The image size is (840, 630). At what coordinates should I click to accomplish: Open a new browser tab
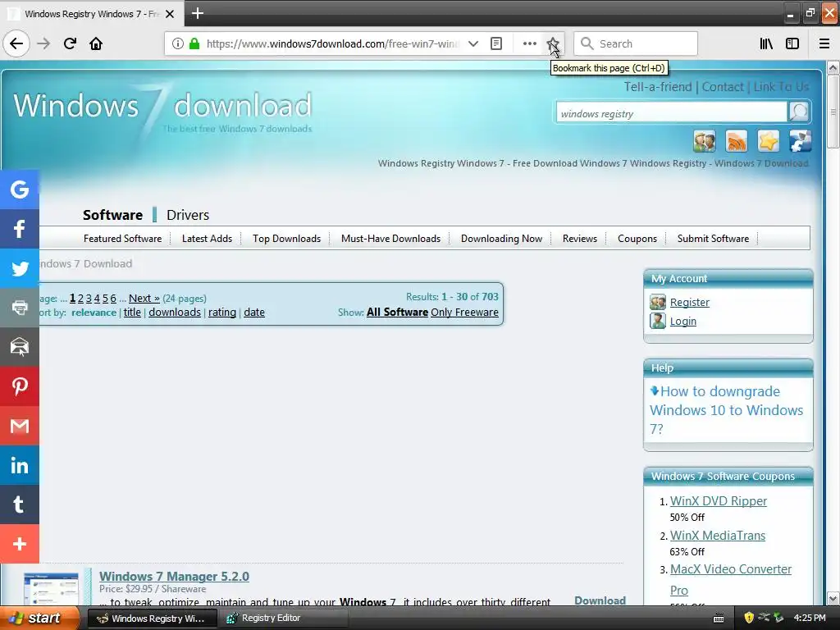[x=197, y=13]
